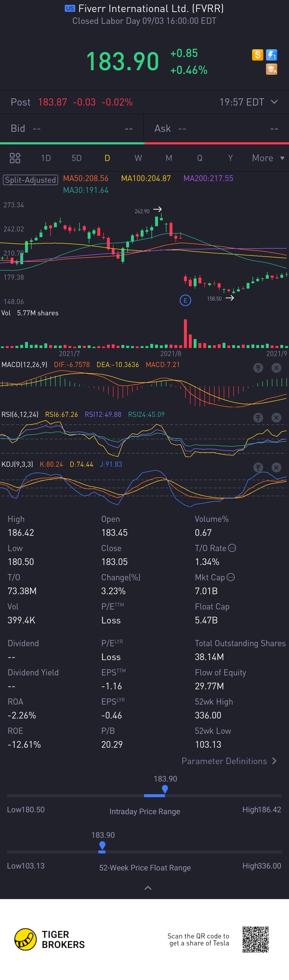Pin the KDJ indicator to top
The width and height of the screenshot is (289, 980).
(x=258, y=467)
